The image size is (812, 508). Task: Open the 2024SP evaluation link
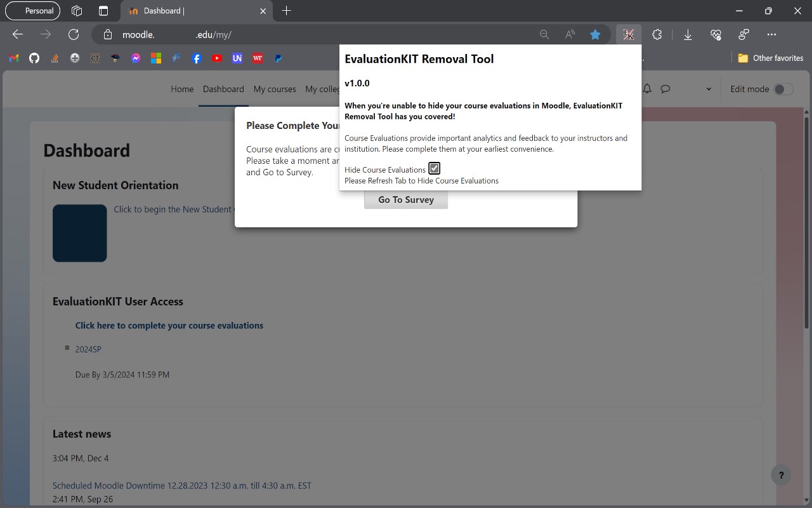point(88,349)
